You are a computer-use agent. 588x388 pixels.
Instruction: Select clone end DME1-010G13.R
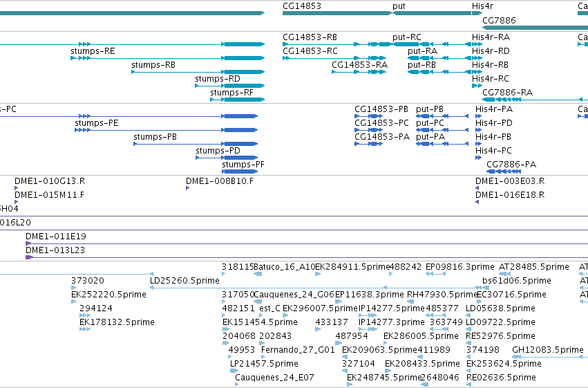[16, 188]
